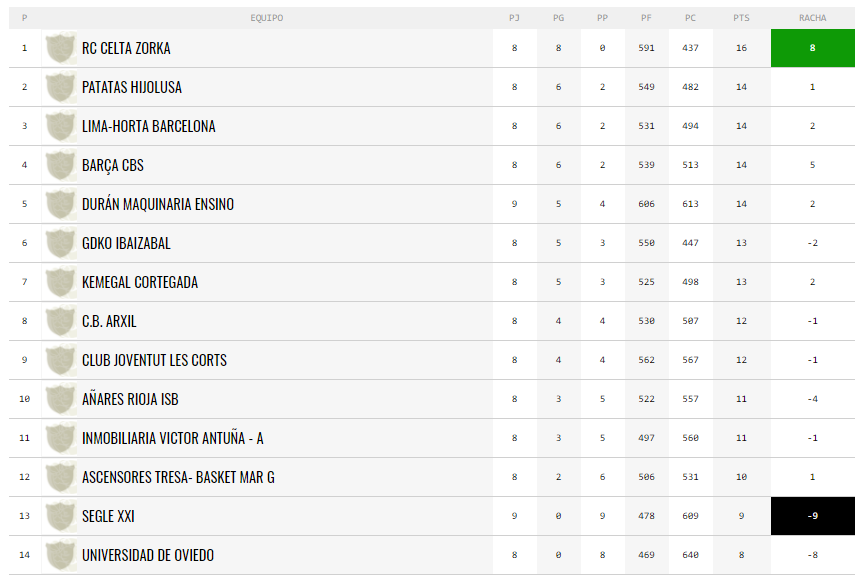
Task: Select Ascensores Tresa- Basket Mar G row
Action: point(432,477)
